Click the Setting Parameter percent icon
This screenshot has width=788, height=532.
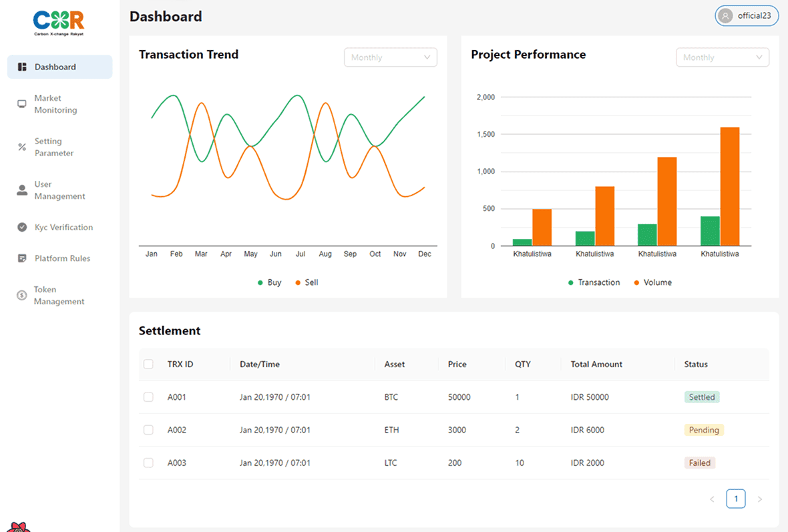tap(21, 148)
